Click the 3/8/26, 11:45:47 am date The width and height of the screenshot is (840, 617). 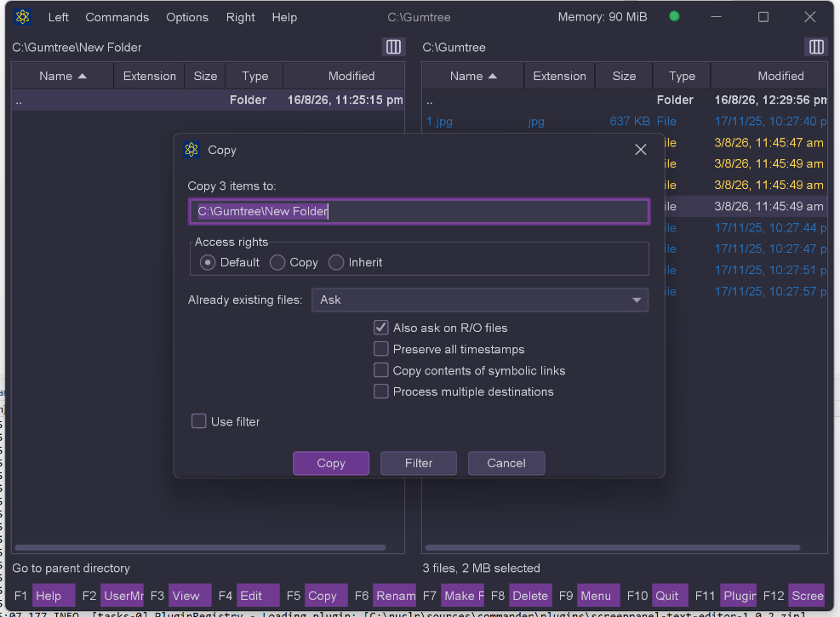tap(769, 143)
